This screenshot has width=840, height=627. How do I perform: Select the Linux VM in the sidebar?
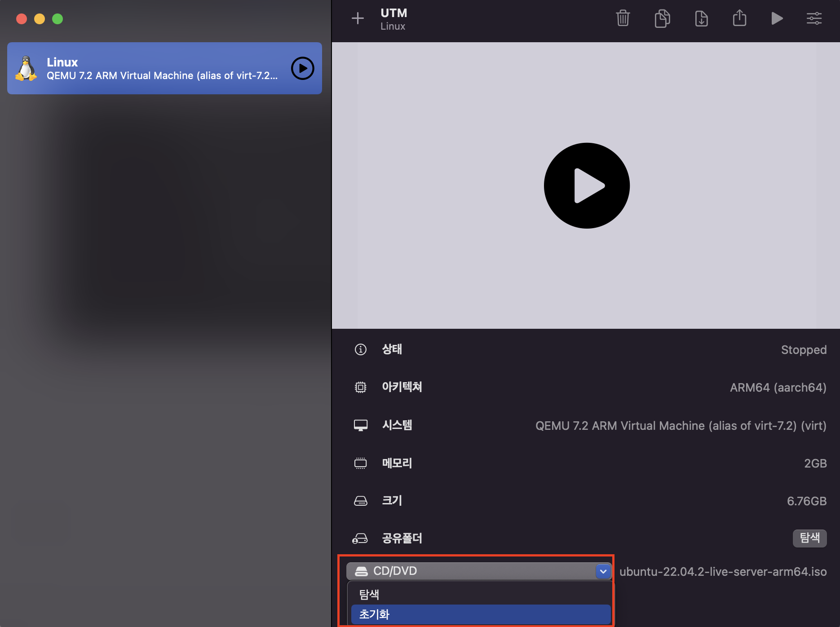pyautogui.click(x=164, y=68)
